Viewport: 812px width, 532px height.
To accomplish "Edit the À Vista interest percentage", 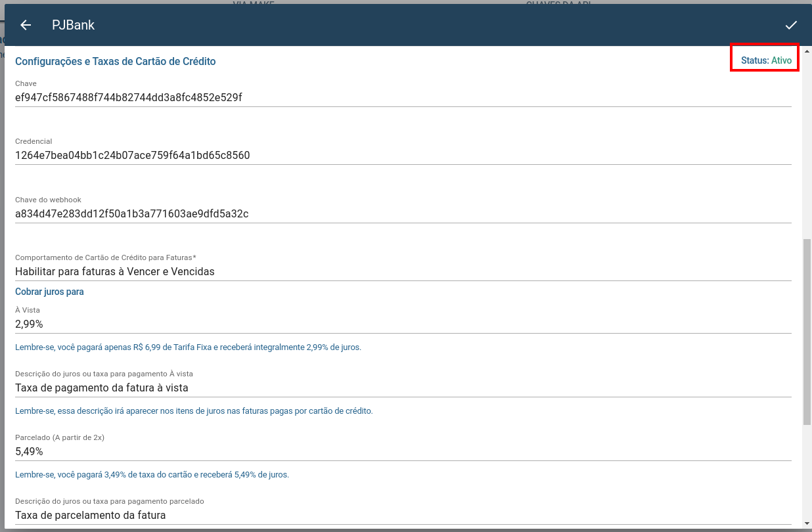I will coord(403,324).
